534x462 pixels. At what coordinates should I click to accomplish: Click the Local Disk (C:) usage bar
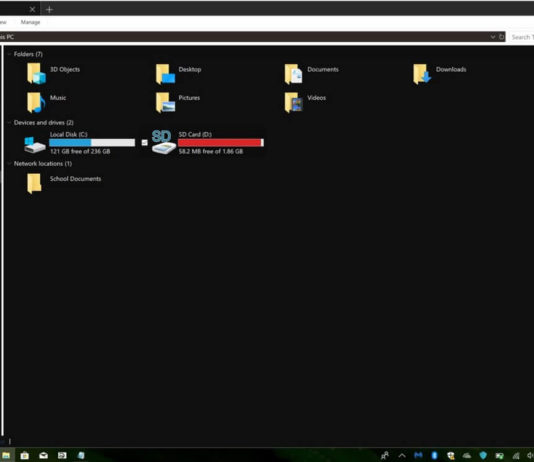click(x=92, y=143)
